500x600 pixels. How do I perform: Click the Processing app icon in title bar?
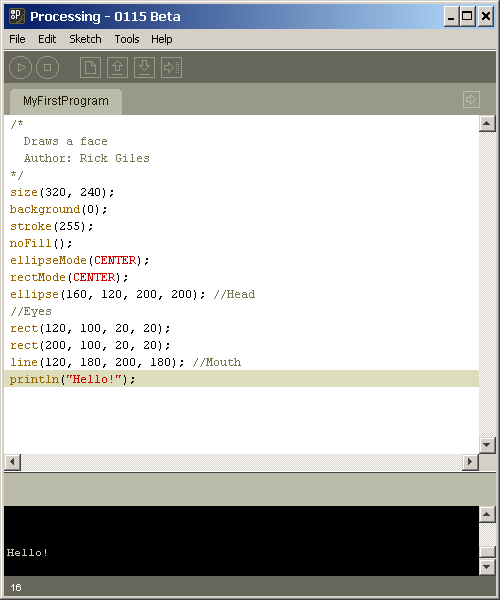tap(16, 16)
